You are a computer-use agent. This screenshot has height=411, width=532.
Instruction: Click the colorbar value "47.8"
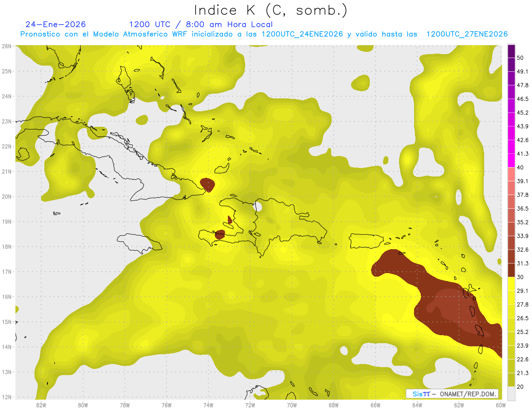523,85
